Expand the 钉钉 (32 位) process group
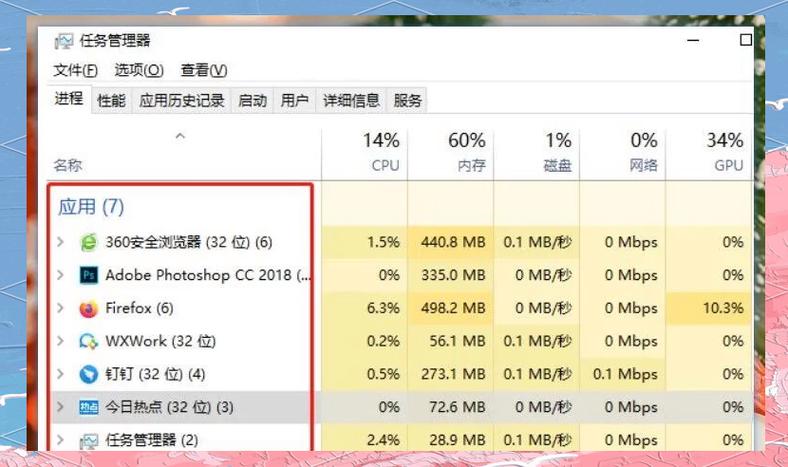 point(60,374)
